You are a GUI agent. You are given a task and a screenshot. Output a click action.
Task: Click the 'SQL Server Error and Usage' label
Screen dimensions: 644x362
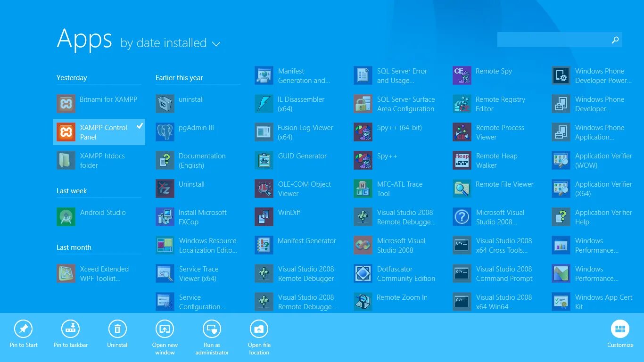coord(402,76)
